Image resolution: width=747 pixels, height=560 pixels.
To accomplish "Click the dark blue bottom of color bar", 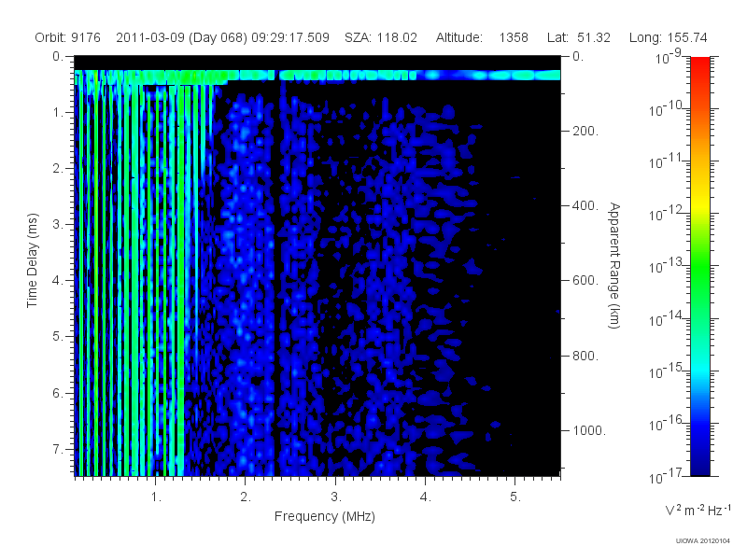I will coord(699,464).
